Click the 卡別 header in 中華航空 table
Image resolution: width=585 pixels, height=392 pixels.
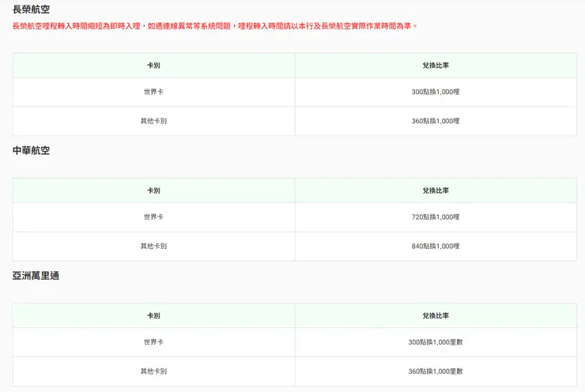153,190
